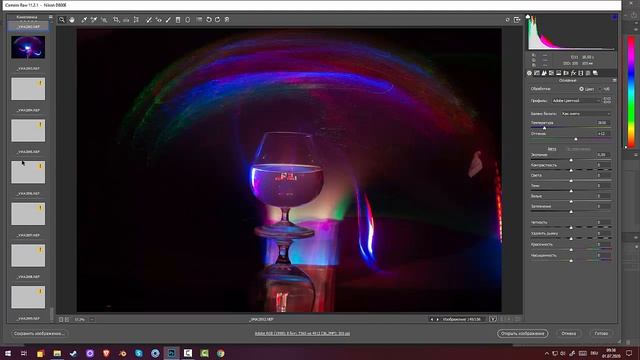Click the Отмена button
Screen dimensions: 640x360
(569, 333)
